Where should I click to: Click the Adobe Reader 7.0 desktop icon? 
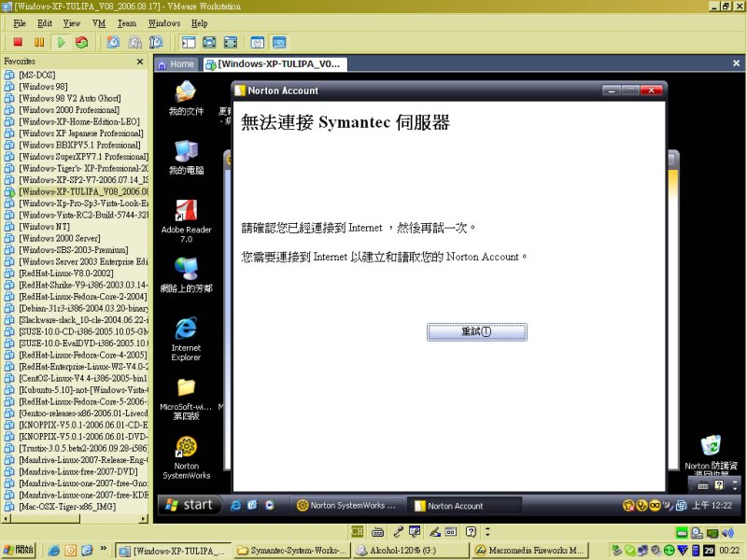[x=186, y=221]
